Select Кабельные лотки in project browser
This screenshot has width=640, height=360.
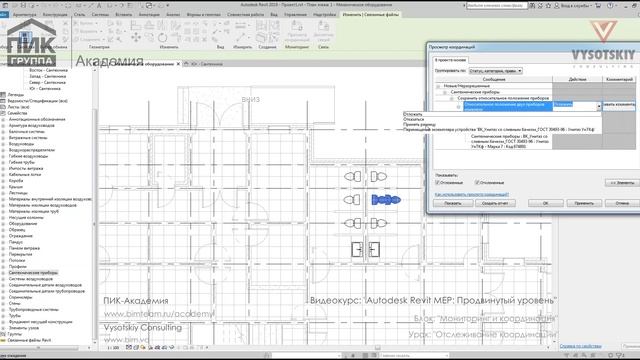pyautogui.click(x=24, y=175)
